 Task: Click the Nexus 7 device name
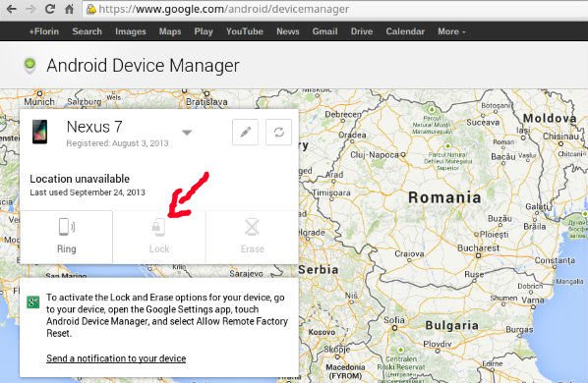94,127
